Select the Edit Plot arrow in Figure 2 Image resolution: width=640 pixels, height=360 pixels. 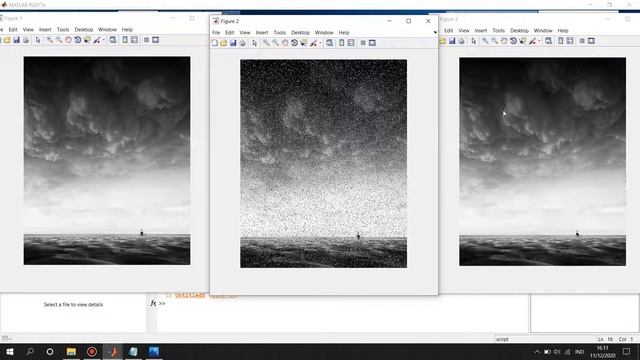[x=255, y=43]
